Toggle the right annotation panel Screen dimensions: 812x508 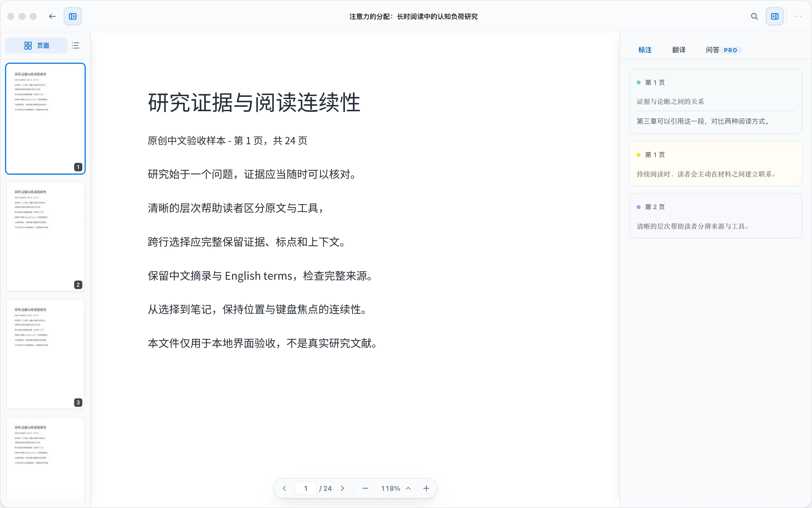click(x=775, y=16)
